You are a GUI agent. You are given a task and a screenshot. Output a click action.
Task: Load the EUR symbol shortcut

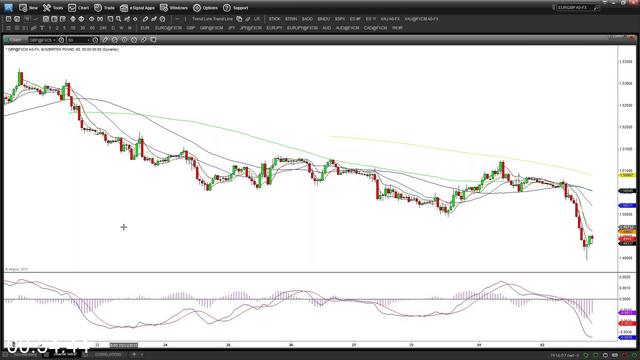click(x=145, y=28)
